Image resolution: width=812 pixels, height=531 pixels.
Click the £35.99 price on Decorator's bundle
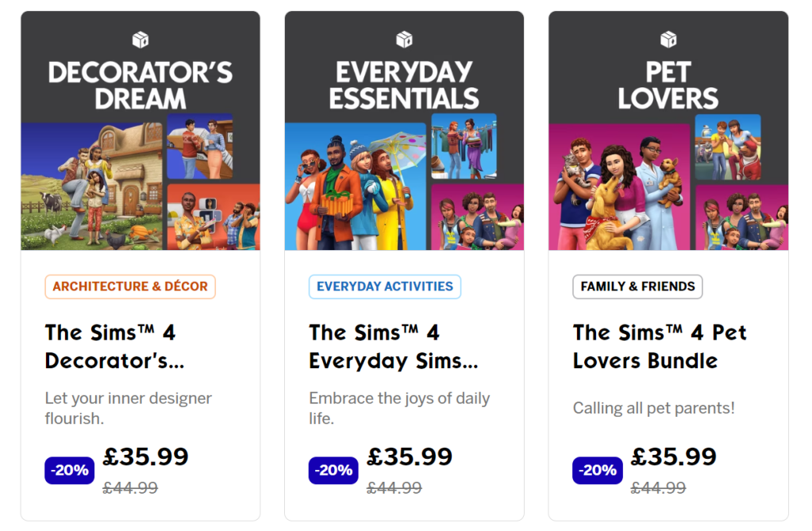[x=146, y=457]
